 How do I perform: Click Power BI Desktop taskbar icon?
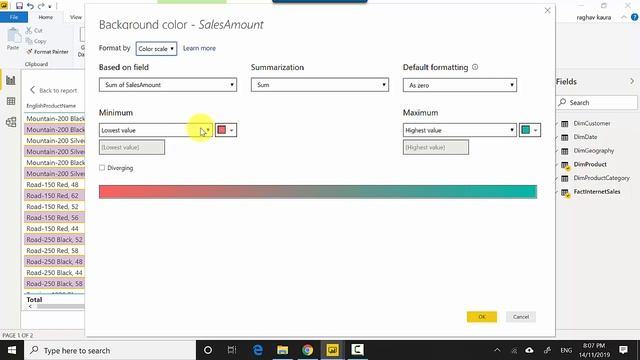click(x=332, y=350)
